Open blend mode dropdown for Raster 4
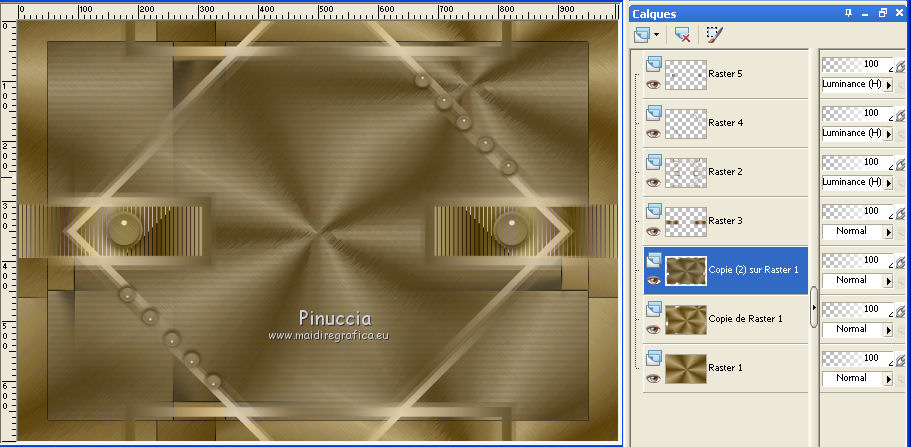The width and height of the screenshot is (911, 447). (888, 134)
